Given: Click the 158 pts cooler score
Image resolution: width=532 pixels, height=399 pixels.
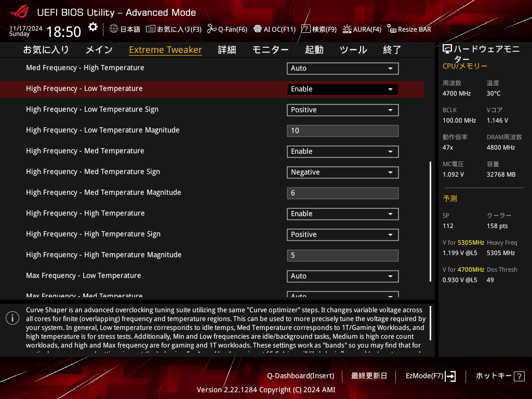Looking at the screenshot, I should (x=497, y=226).
